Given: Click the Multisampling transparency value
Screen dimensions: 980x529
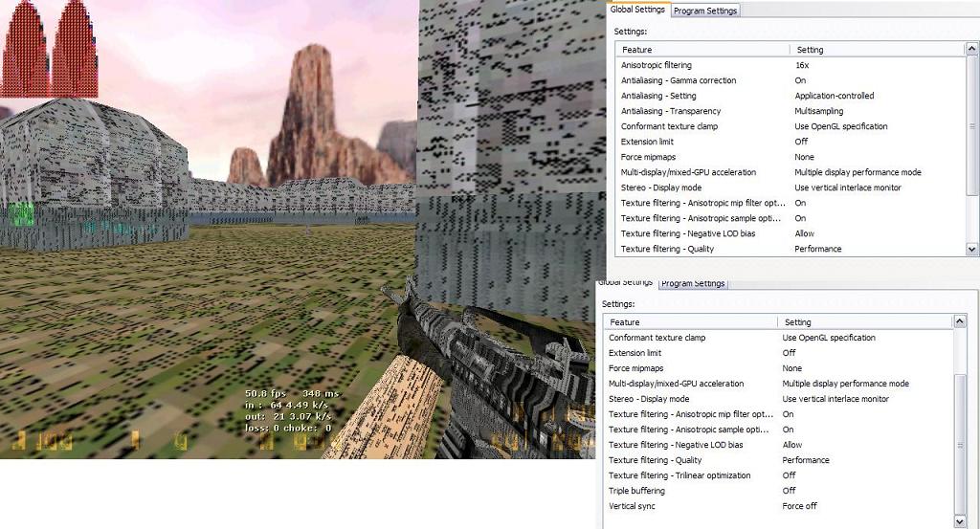Looking at the screenshot, I should point(819,111).
